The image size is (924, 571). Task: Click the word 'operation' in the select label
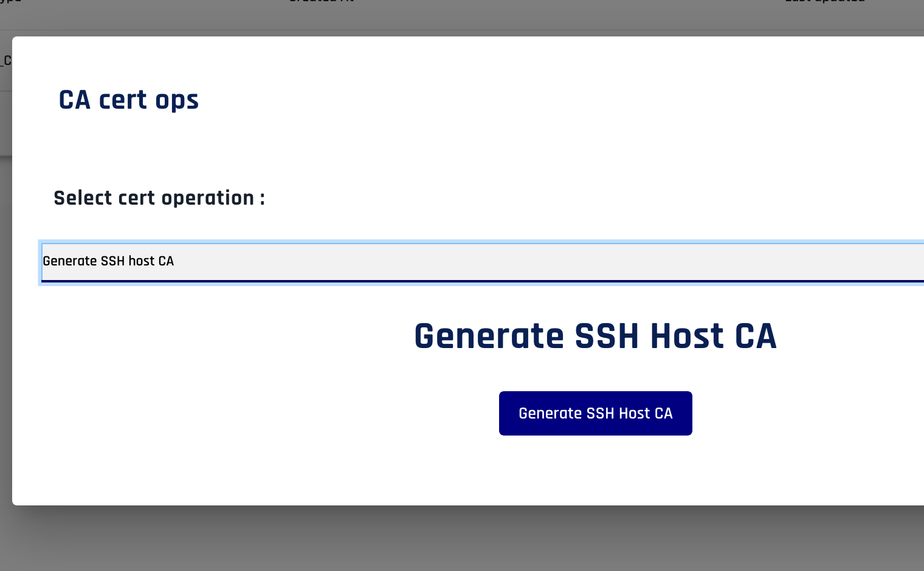tap(207, 198)
